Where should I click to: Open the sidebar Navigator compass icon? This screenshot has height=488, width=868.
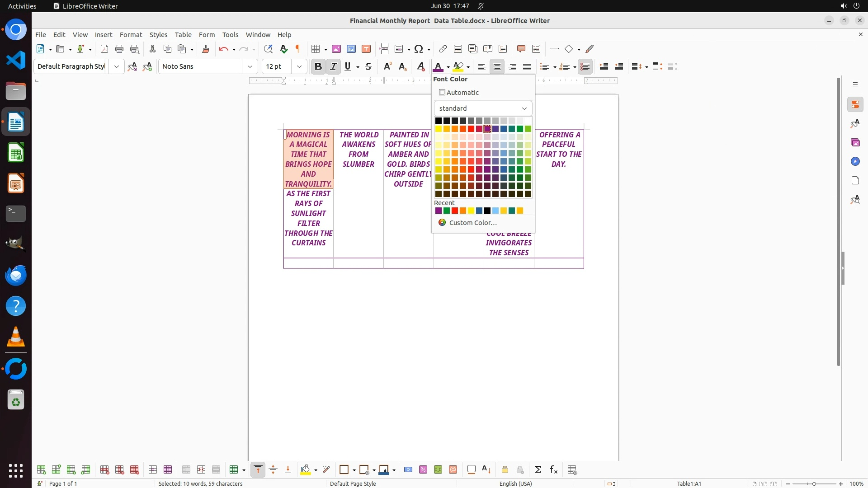tap(855, 161)
